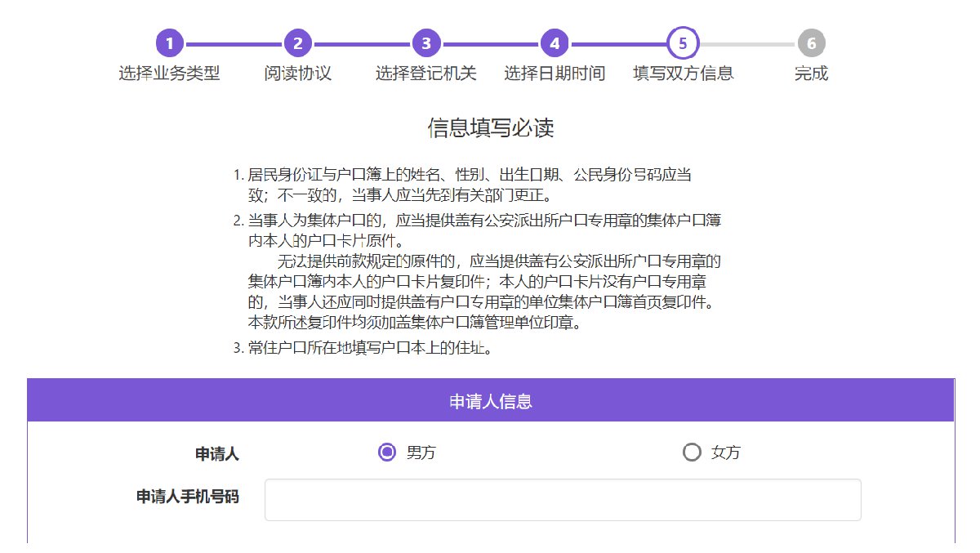980x553 pixels.
Task: Click the 申请人手机号码 field label
Action: 187,497
